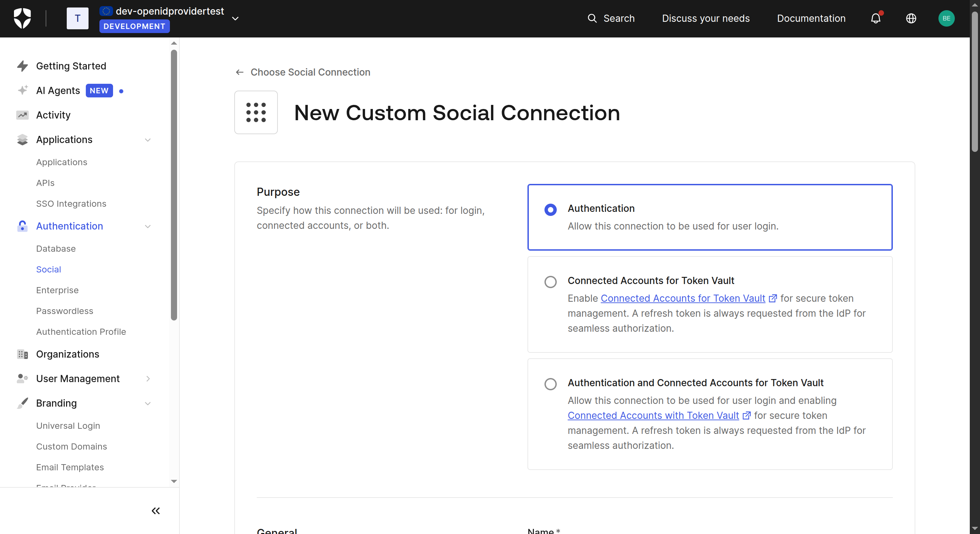
Task: Click the sidebar vertical scrollbar
Action: [174, 185]
